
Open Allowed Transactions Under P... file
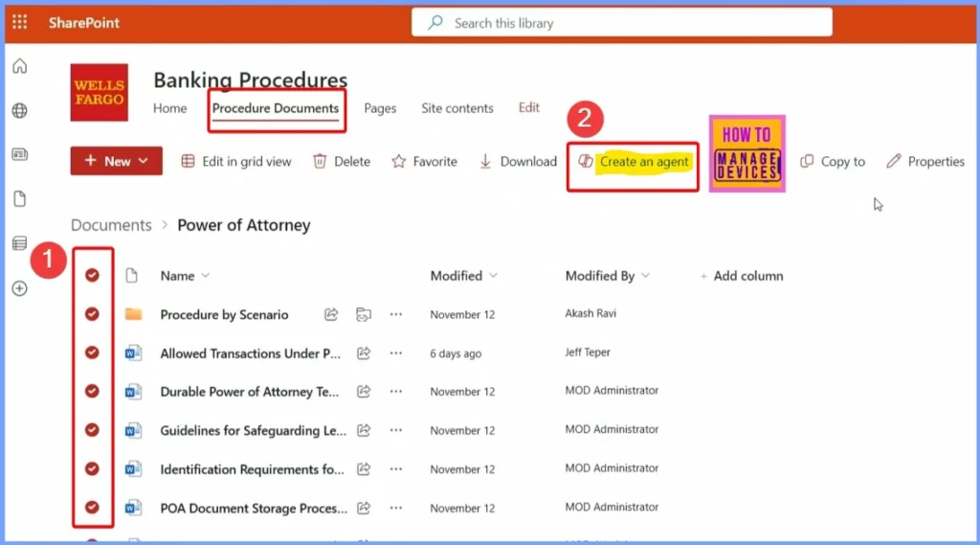click(x=250, y=353)
